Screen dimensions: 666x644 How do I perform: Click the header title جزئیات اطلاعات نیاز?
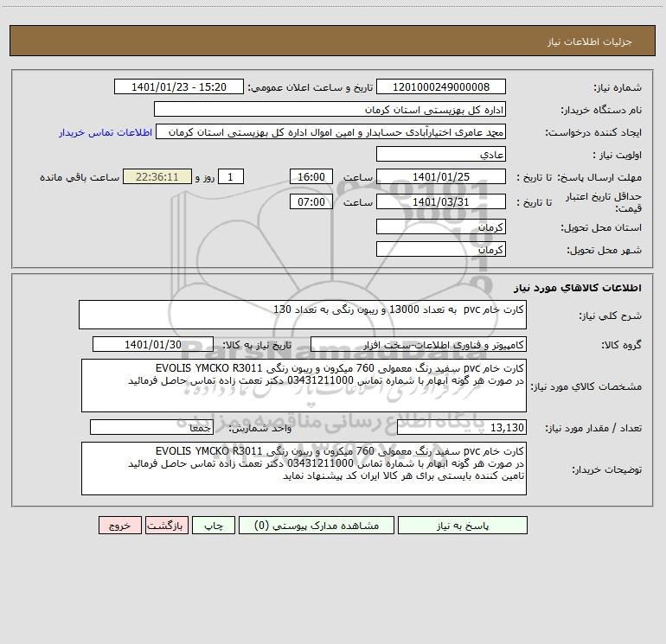(x=590, y=41)
